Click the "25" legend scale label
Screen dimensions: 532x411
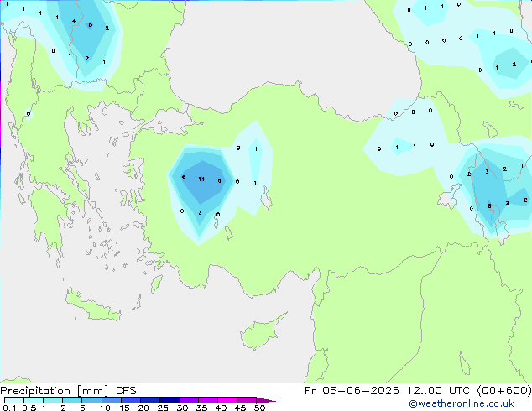163,408
